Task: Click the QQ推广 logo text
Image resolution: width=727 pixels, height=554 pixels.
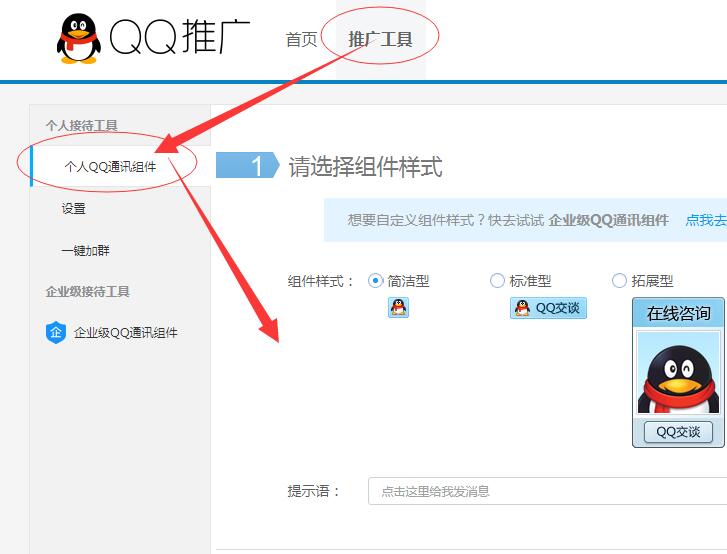Action: point(179,37)
